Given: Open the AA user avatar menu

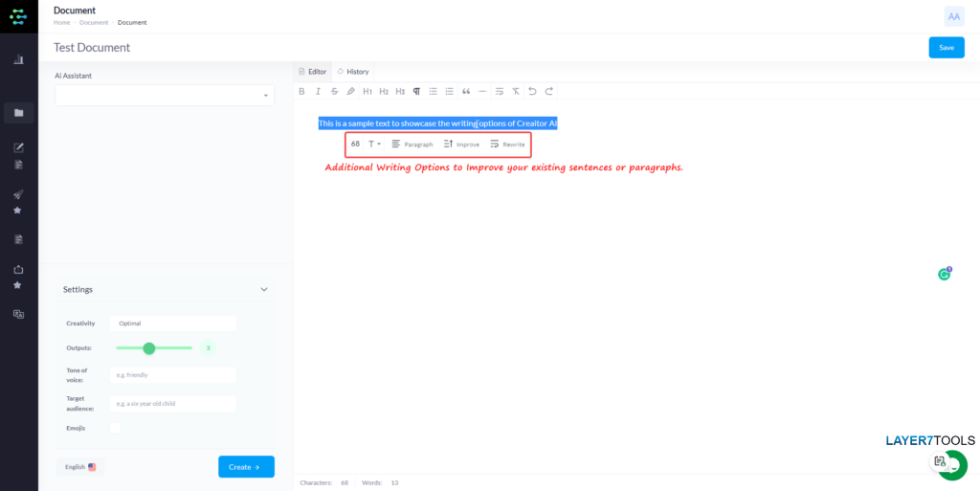Looking at the screenshot, I should point(954,17).
